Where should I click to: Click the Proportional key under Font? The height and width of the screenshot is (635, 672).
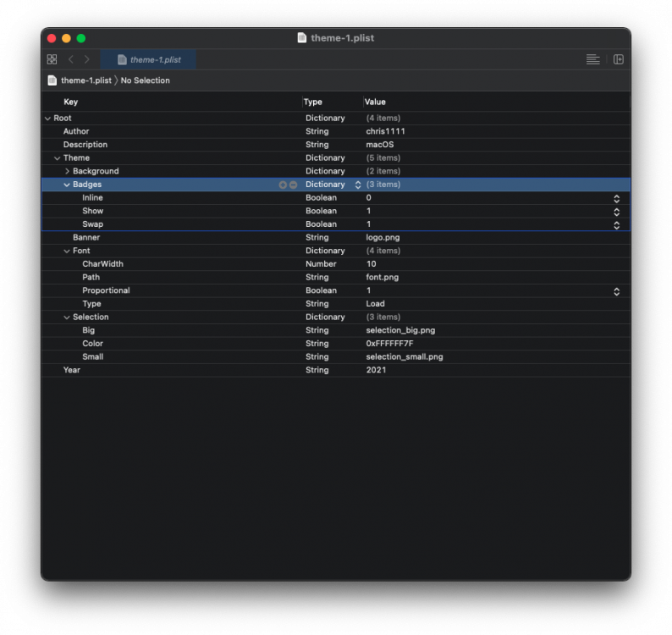(106, 290)
